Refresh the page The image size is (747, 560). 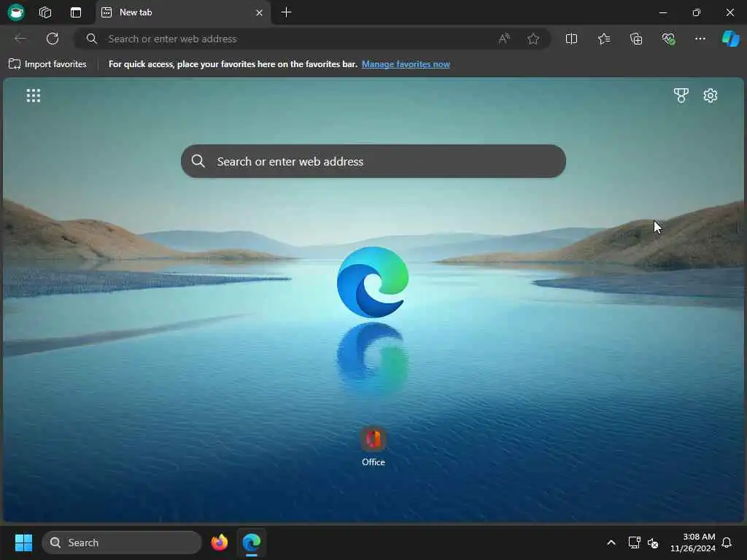53,39
